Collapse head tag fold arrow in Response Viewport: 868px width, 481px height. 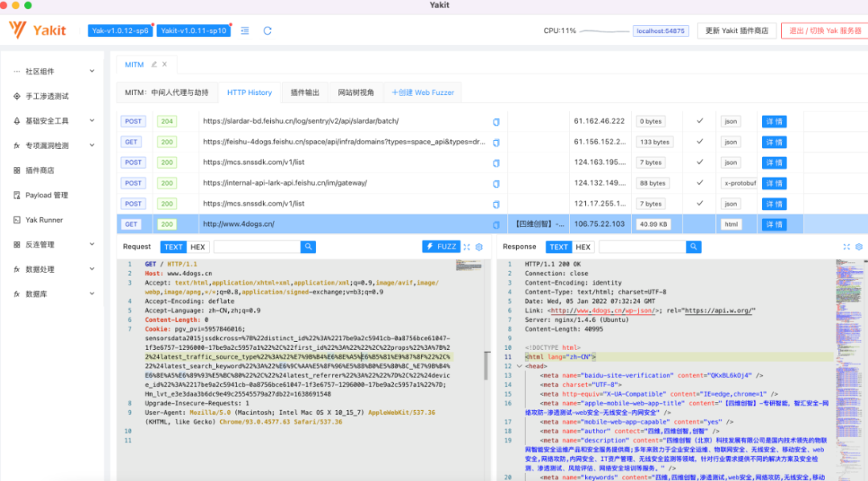pyautogui.click(x=519, y=366)
